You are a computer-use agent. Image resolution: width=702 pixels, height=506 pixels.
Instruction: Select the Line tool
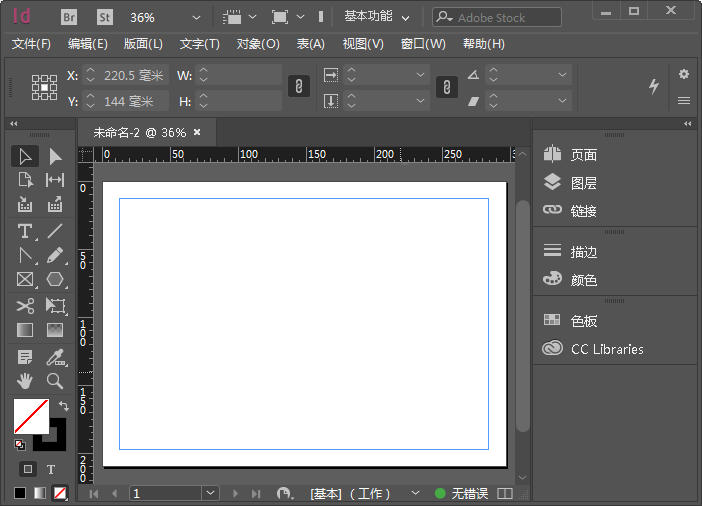coord(55,232)
